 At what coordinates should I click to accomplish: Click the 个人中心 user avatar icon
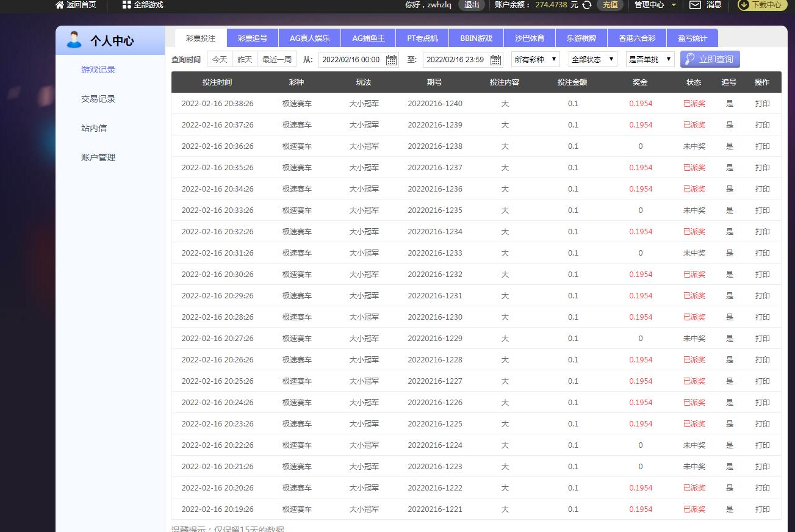74,40
